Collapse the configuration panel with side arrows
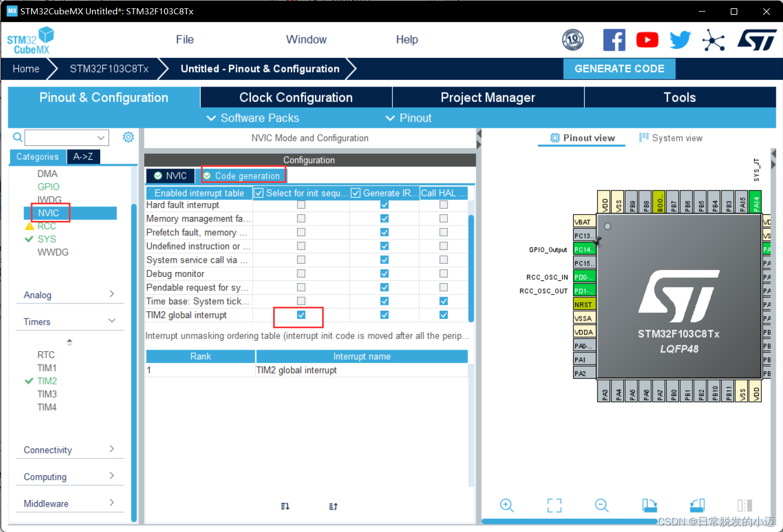This screenshot has height=532, width=783. tap(479, 139)
